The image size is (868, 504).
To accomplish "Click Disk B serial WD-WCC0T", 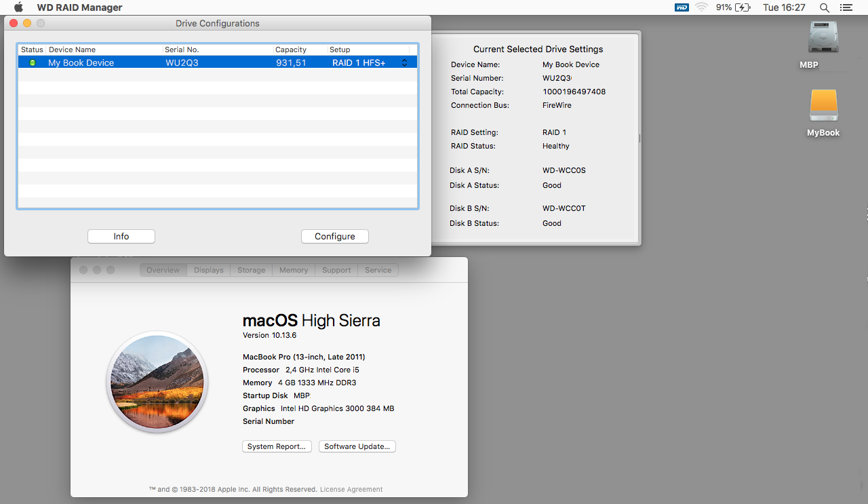I will 564,208.
